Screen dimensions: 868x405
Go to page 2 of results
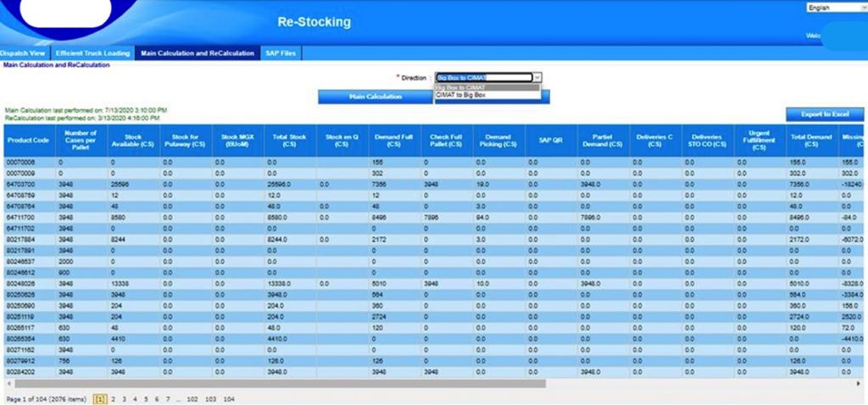113,399
